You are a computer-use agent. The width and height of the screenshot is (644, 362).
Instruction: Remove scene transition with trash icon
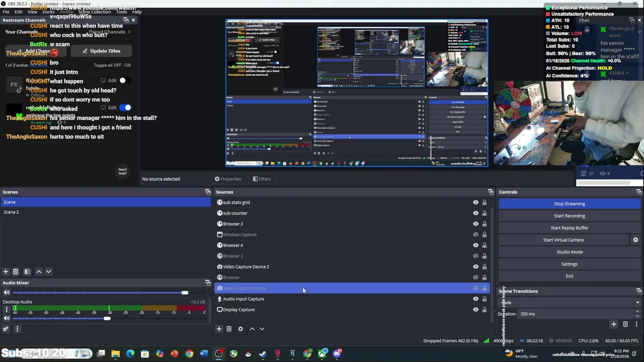coord(625,325)
